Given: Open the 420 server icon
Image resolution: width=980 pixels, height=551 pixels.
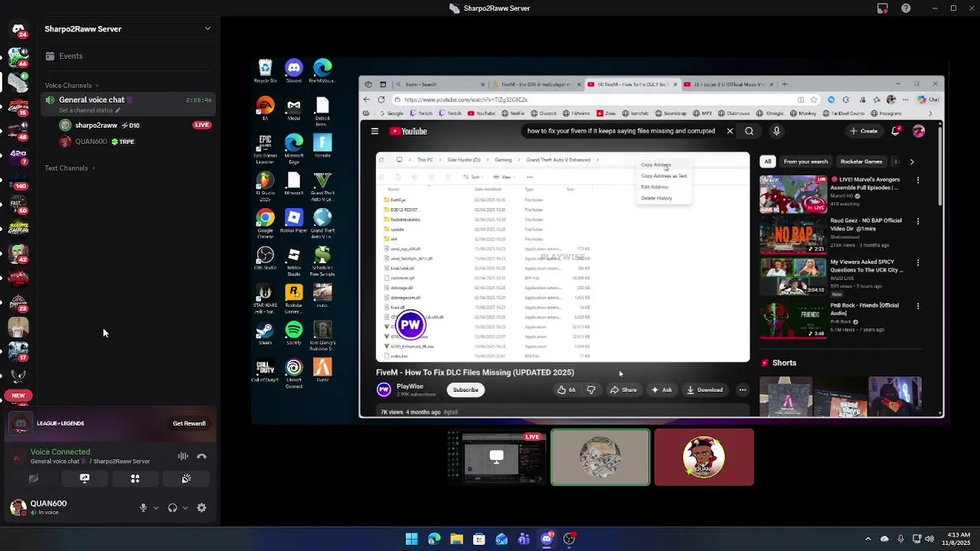Looking at the screenshot, I should [18, 154].
